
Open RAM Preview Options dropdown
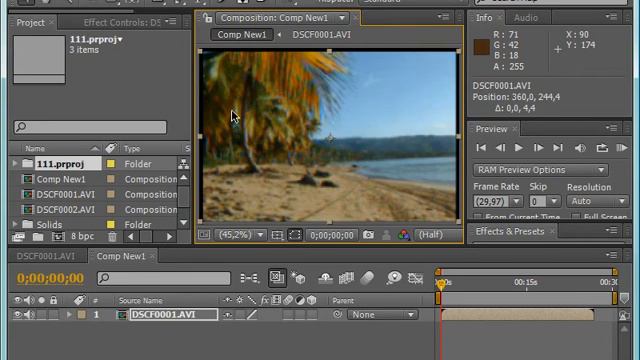coord(541,170)
